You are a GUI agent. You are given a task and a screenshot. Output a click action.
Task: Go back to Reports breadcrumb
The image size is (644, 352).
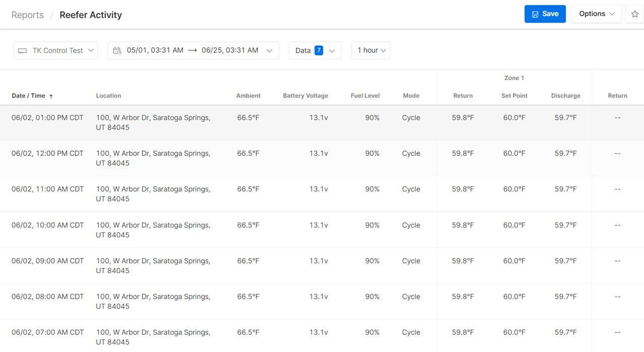coord(28,15)
